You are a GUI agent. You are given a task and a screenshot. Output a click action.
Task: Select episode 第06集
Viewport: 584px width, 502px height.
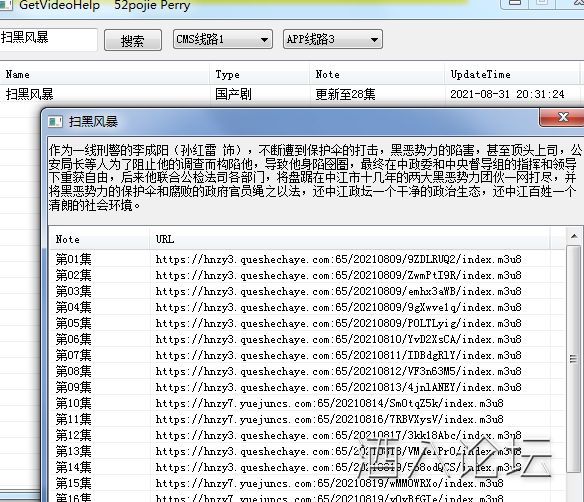[x=74, y=339]
